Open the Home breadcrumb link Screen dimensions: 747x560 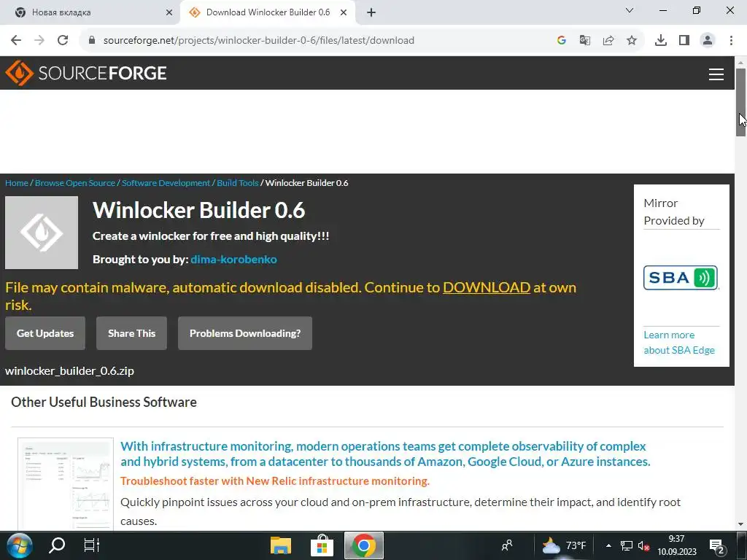point(17,183)
